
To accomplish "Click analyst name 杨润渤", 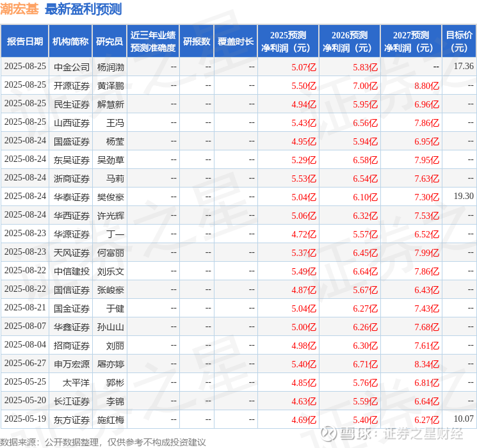I will [x=110, y=67].
